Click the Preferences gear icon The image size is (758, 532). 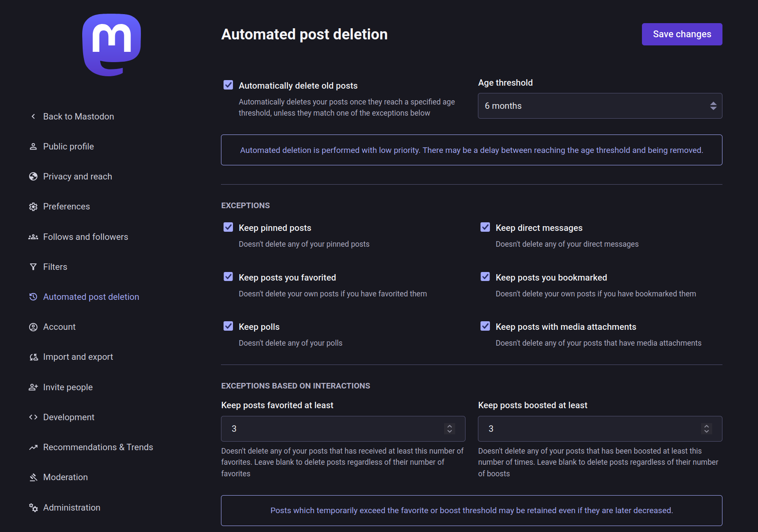click(33, 206)
